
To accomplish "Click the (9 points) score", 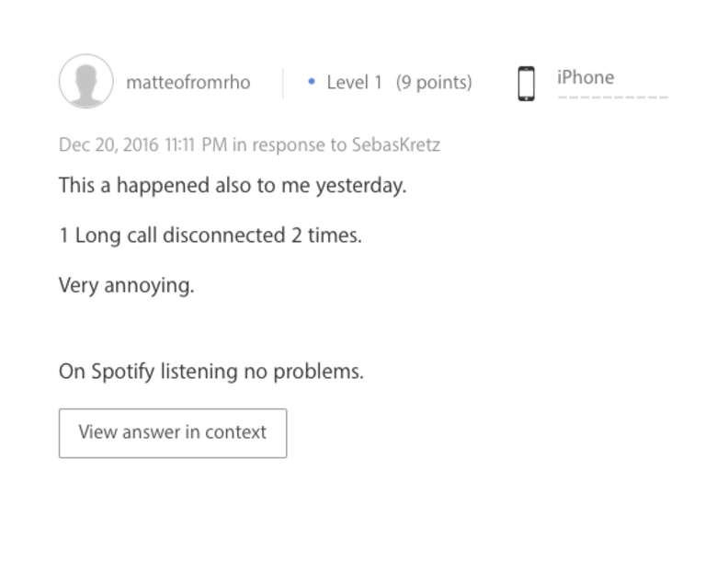I will pos(434,83).
